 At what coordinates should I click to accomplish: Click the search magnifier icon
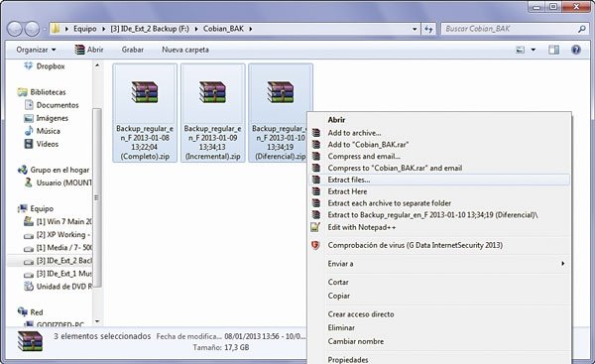coord(582,29)
